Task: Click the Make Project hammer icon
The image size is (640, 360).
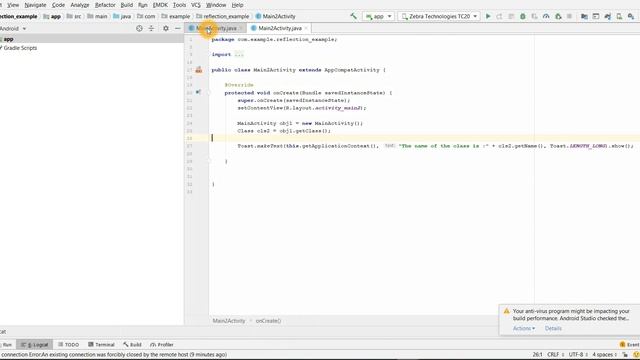Action: click(353, 16)
